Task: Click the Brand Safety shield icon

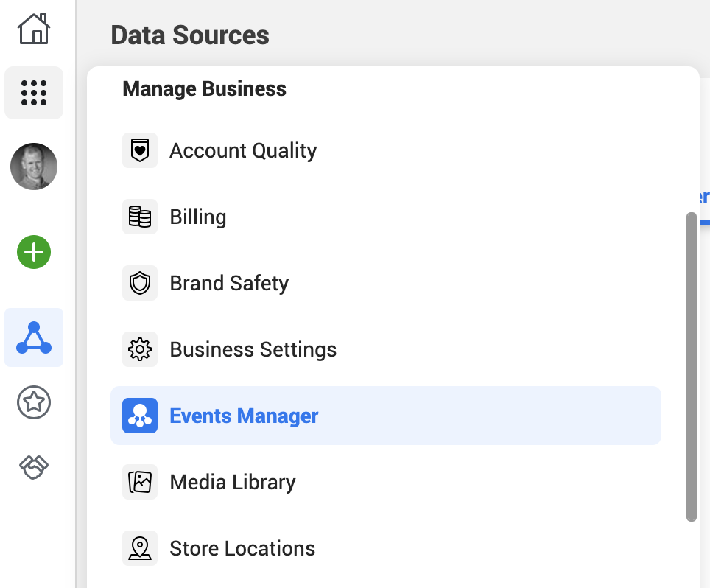Action: (140, 283)
